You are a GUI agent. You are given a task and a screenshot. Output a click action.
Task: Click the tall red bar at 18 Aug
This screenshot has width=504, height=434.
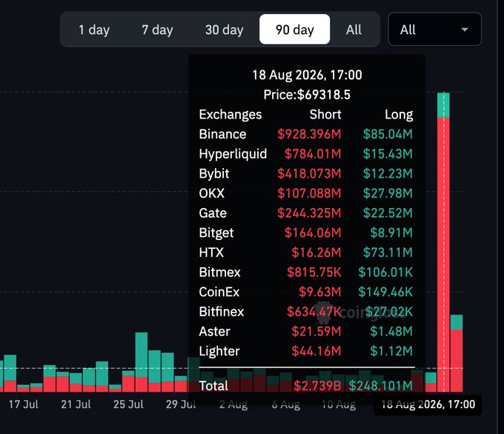click(x=443, y=255)
